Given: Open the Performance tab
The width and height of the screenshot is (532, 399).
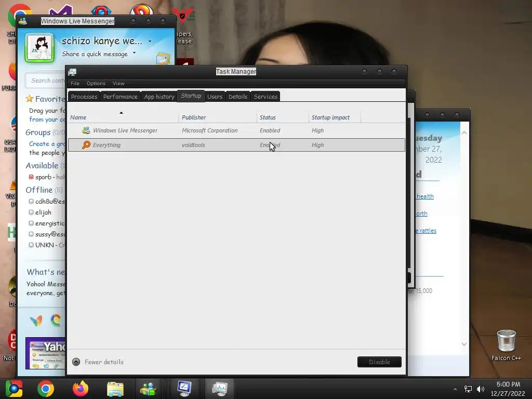Looking at the screenshot, I should 121,96.
